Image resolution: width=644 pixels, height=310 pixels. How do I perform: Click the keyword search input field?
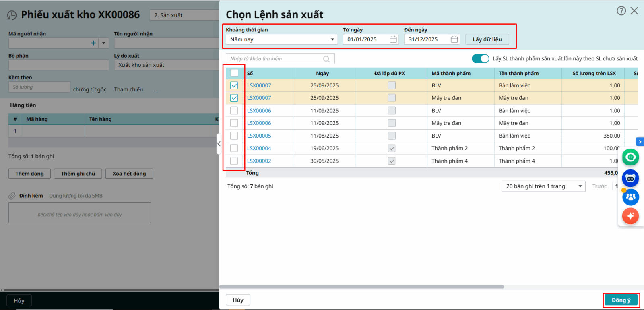pyautogui.click(x=276, y=59)
